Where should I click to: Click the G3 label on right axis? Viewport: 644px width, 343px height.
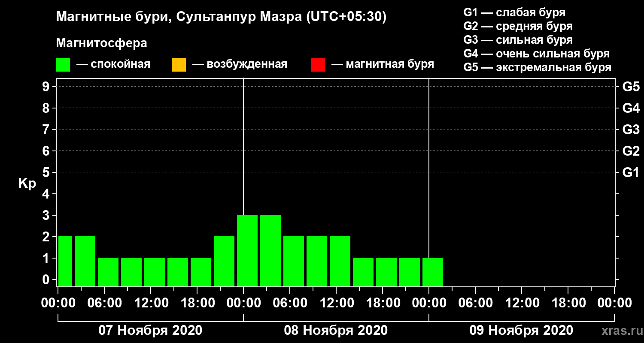(631, 129)
